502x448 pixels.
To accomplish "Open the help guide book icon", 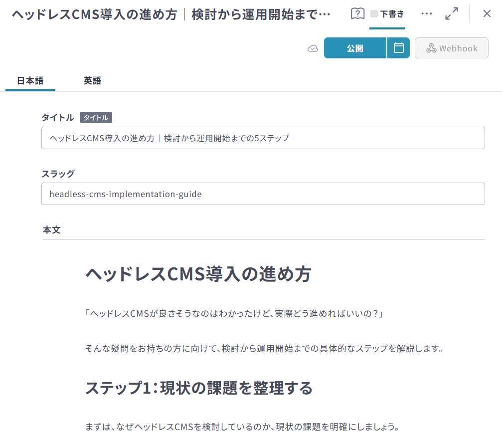I will (x=357, y=13).
